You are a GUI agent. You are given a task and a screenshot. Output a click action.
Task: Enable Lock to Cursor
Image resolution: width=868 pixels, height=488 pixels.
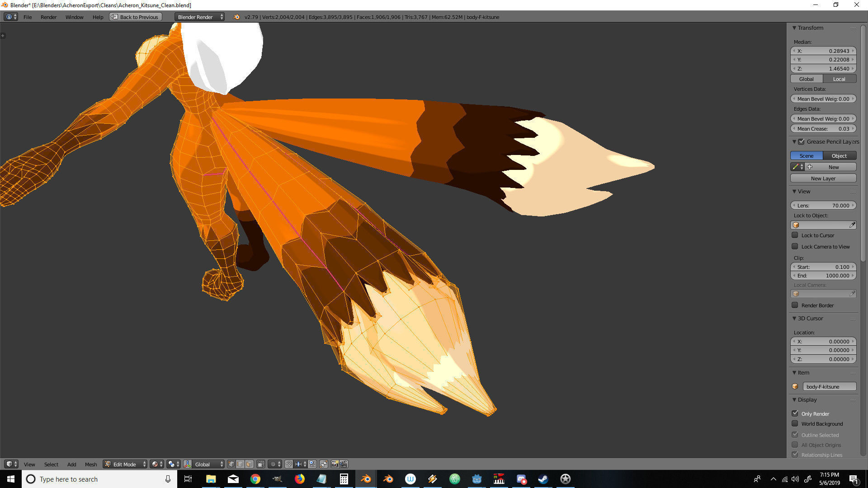tap(795, 235)
